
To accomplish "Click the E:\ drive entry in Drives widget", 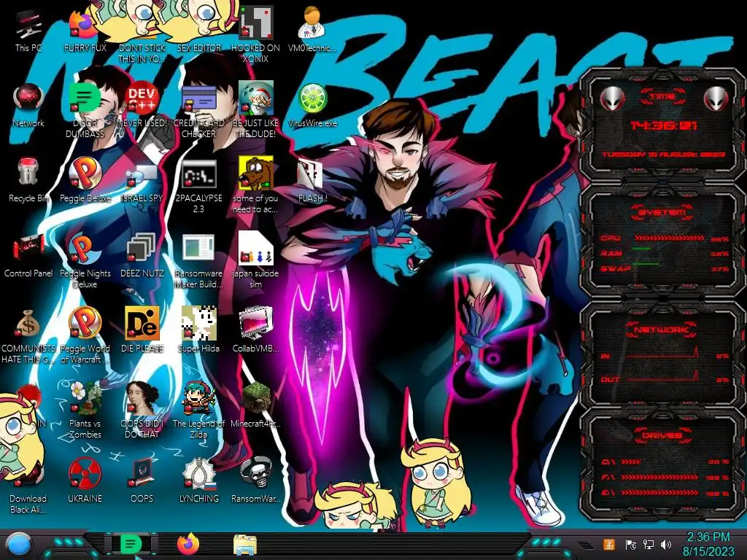I will [665, 492].
